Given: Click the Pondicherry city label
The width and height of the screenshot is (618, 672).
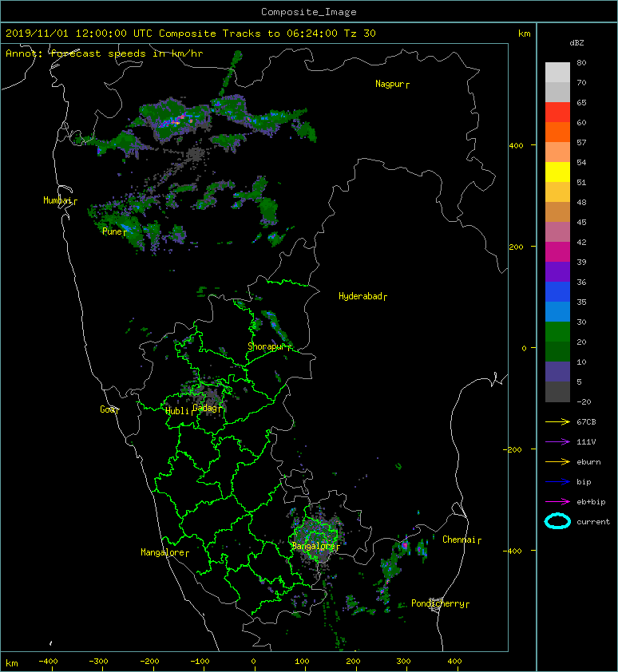Looking at the screenshot, I should point(438,603).
